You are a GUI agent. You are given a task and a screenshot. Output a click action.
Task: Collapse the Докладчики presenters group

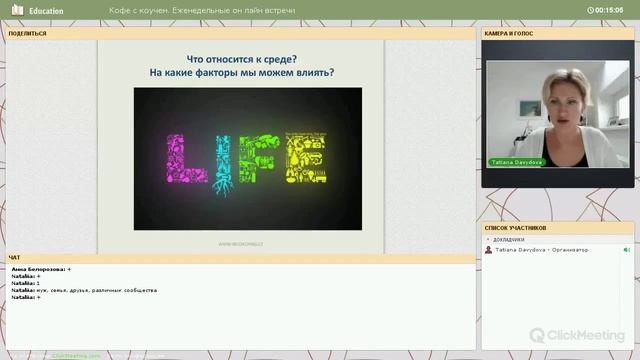coord(488,240)
